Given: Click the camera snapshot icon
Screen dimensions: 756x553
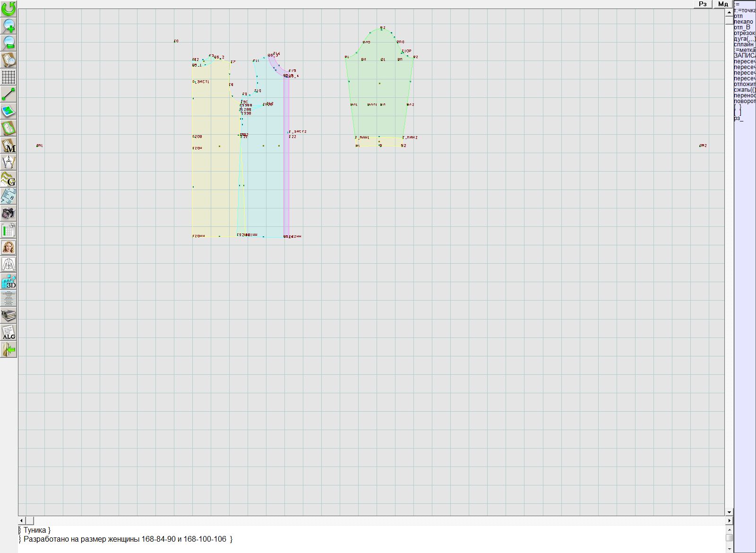Looking at the screenshot, I should pos(9,213).
